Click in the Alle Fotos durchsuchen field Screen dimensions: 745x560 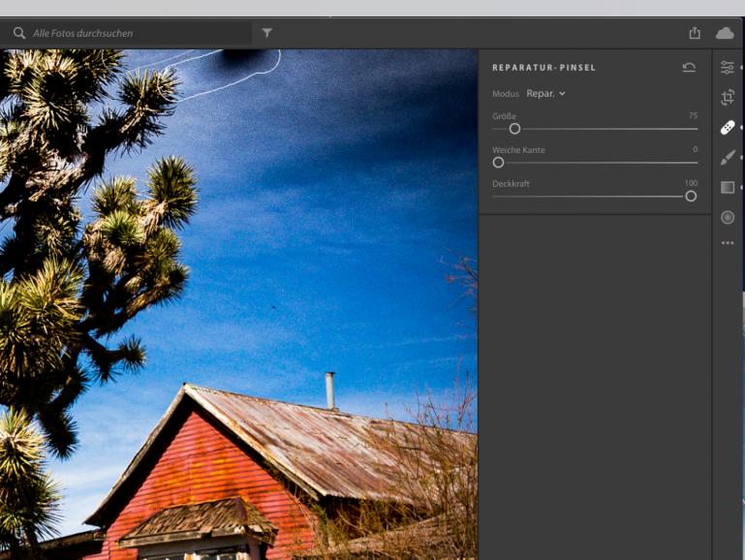pos(126,33)
